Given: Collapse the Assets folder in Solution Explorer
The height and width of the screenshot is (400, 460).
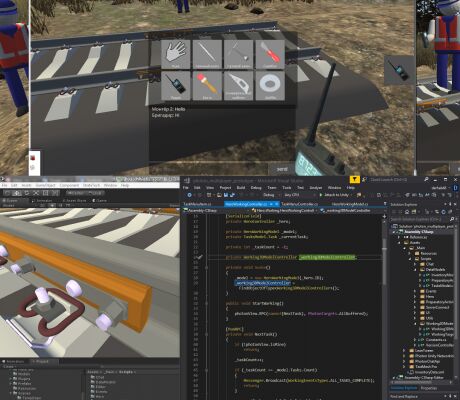Looking at the screenshot, I should click(399, 243).
